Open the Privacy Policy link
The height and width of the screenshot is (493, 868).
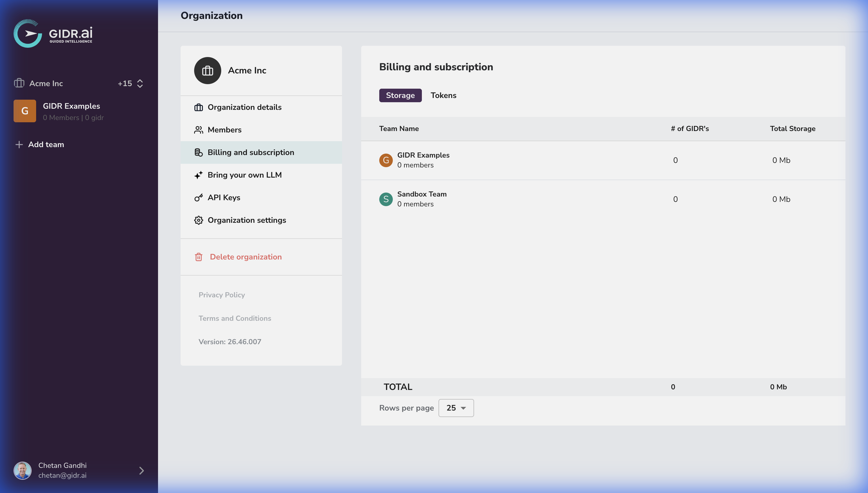pyautogui.click(x=222, y=295)
